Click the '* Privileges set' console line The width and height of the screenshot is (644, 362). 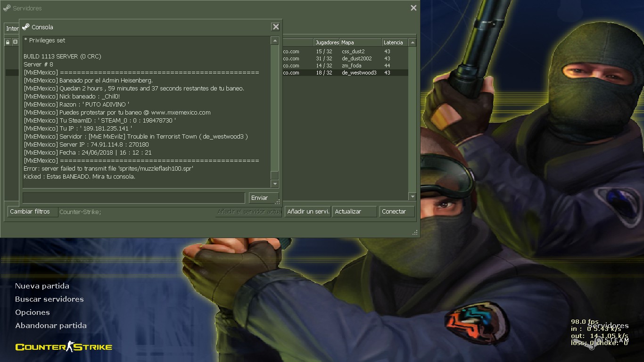(44, 41)
